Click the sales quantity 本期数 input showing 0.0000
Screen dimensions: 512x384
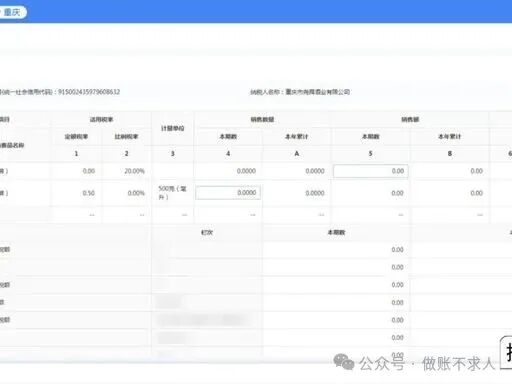tap(228, 193)
